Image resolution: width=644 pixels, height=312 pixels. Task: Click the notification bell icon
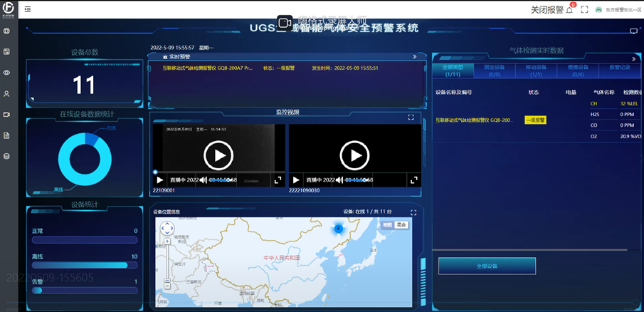tap(571, 10)
